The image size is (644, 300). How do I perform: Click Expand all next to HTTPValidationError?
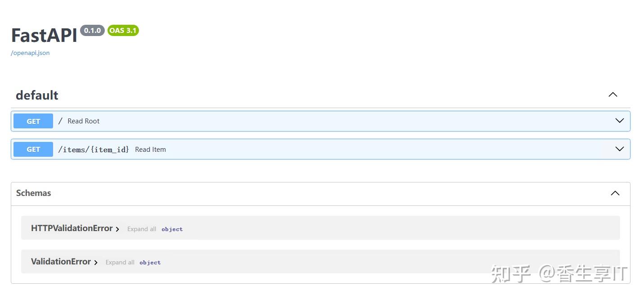coord(142,229)
